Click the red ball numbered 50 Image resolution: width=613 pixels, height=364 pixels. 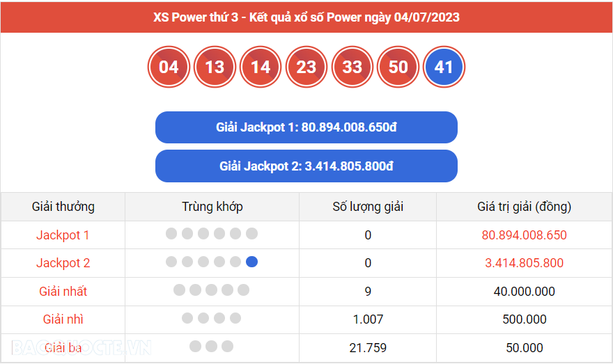click(x=398, y=67)
